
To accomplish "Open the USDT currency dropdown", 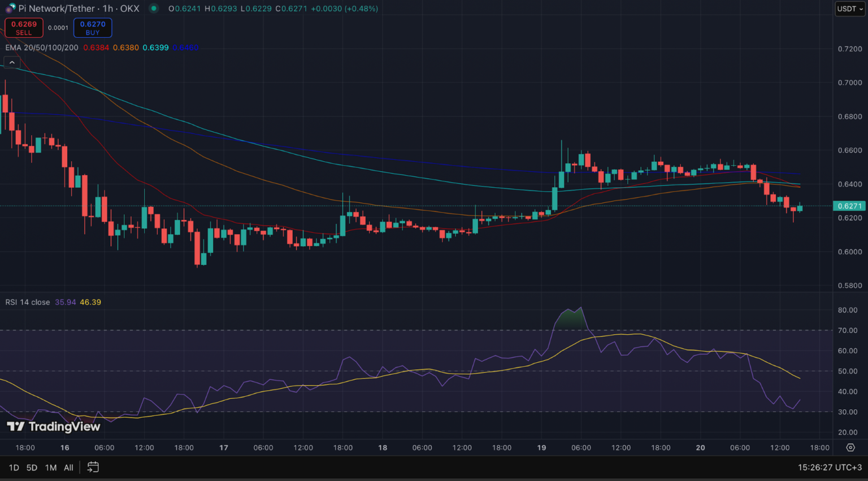I will (850, 8).
